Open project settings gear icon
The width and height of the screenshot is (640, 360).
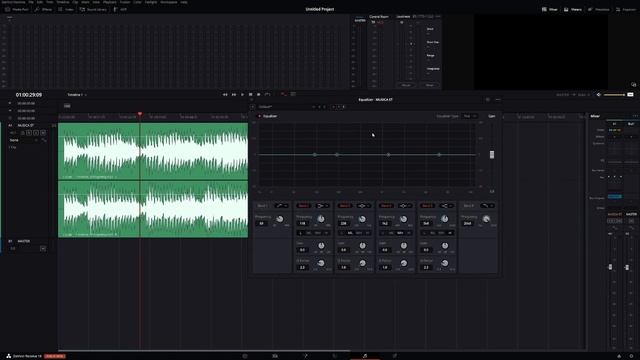point(631,356)
